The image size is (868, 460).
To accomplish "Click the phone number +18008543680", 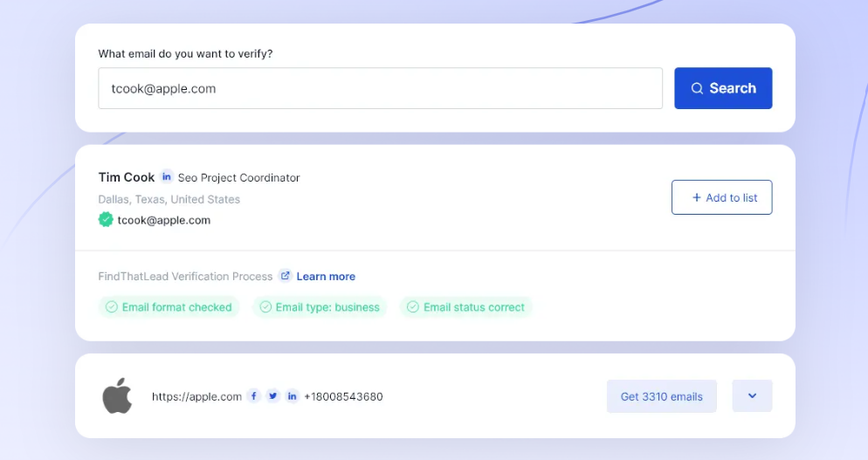I will pos(343,396).
